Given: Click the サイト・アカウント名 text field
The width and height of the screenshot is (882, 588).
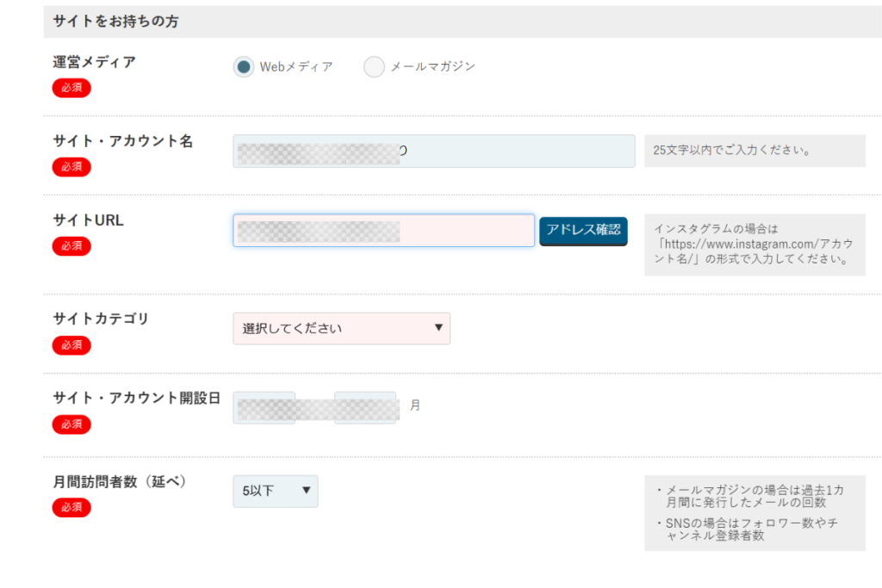Looking at the screenshot, I should click(x=433, y=152).
